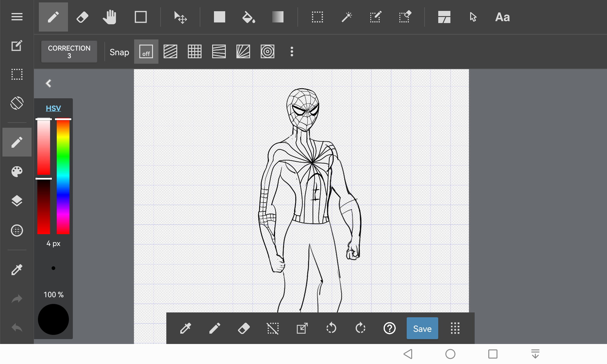Tap the Spider-Man sketch on the canvas
This screenshot has width=607, height=364.
tap(310, 200)
